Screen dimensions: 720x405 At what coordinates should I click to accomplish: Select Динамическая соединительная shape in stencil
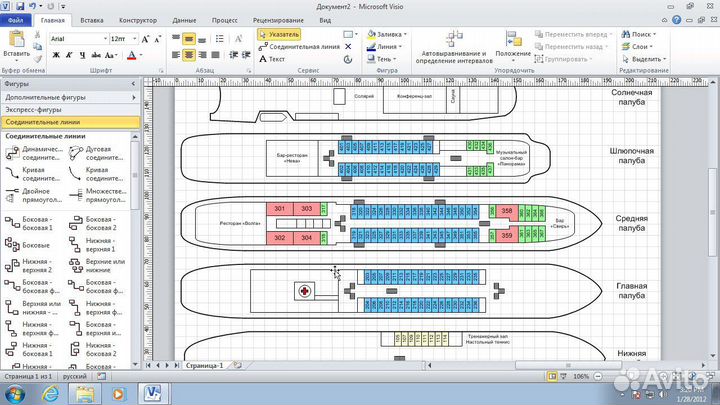pyautogui.click(x=33, y=153)
